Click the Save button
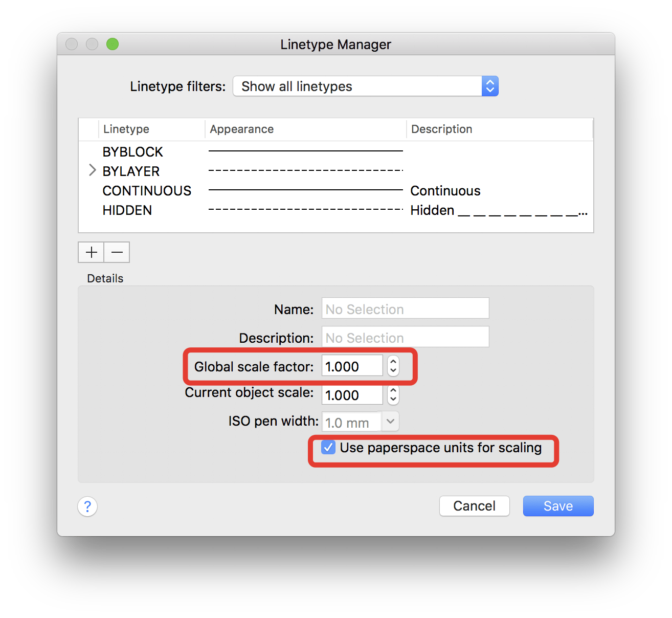This screenshot has width=672, height=618. [557, 505]
